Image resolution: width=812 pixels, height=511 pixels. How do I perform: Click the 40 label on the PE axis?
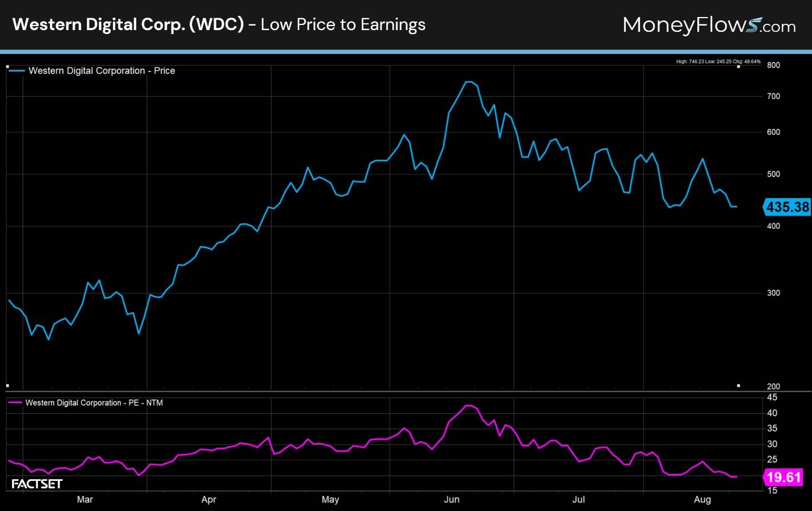click(x=772, y=413)
